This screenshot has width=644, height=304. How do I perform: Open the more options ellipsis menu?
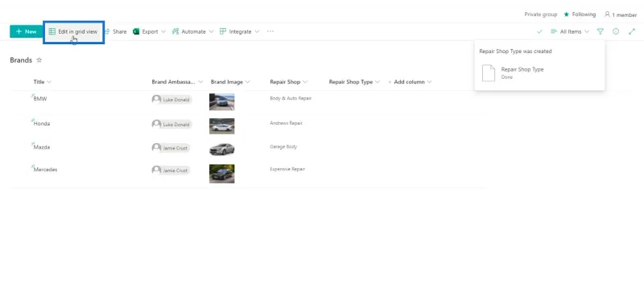270,31
